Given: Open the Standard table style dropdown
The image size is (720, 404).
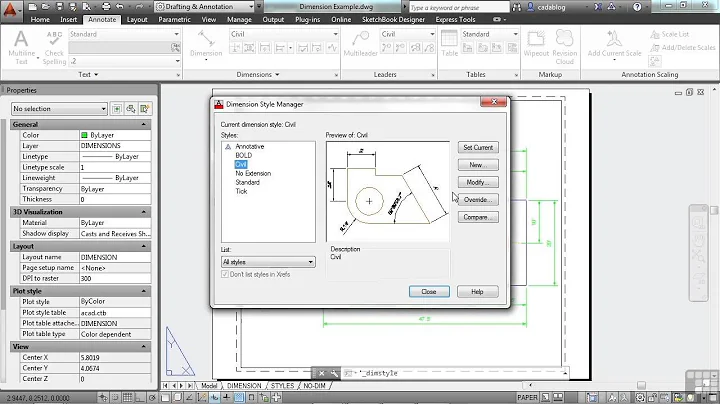Looking at the screenshot, I should coord(490,34).
